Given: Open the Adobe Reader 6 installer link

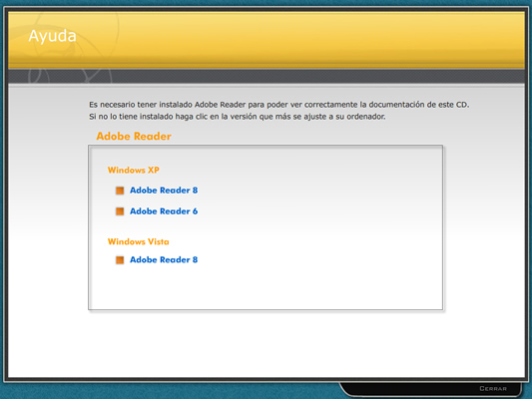Looking at the screenshot, I should [x=164, y=211].
